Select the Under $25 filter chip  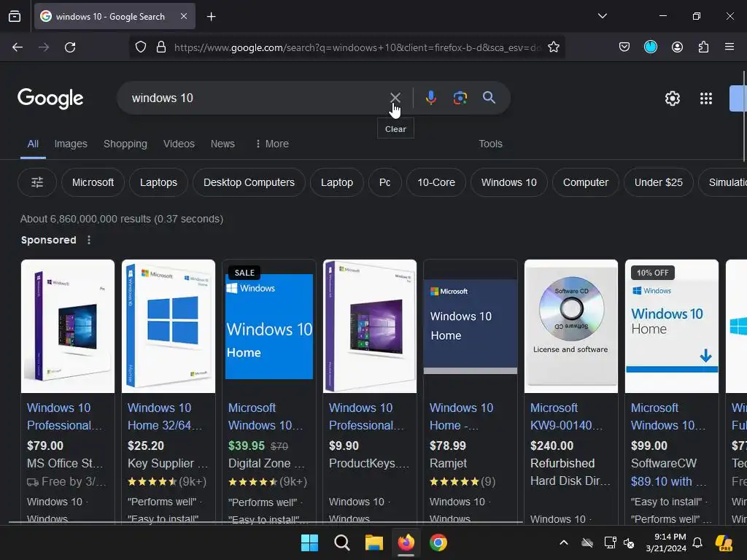point(659,182)
